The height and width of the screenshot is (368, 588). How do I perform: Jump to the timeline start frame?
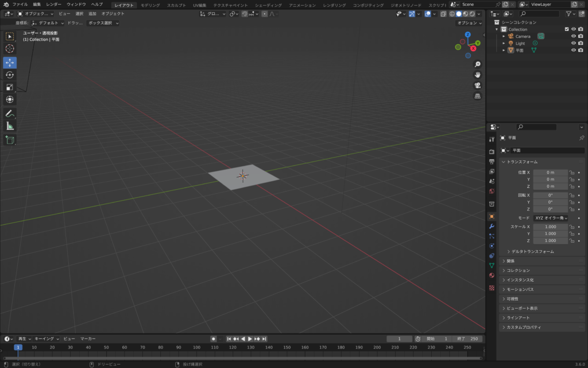(x=229, y=339)
